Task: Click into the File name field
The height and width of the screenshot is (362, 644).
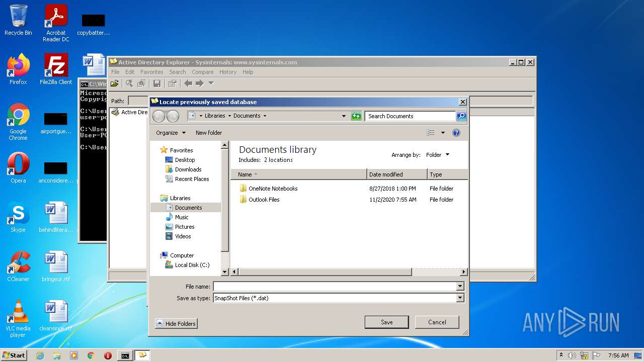Action: coord(335,287)
